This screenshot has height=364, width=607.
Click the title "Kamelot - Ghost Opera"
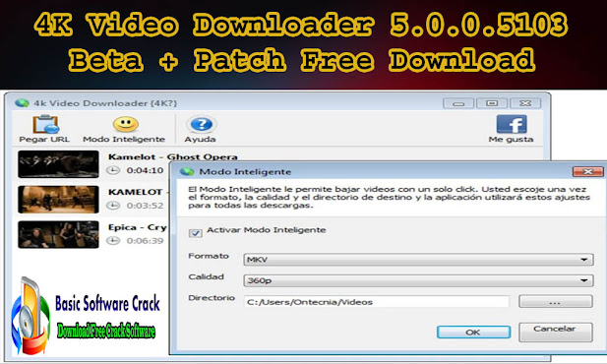[x=172, y=156]
